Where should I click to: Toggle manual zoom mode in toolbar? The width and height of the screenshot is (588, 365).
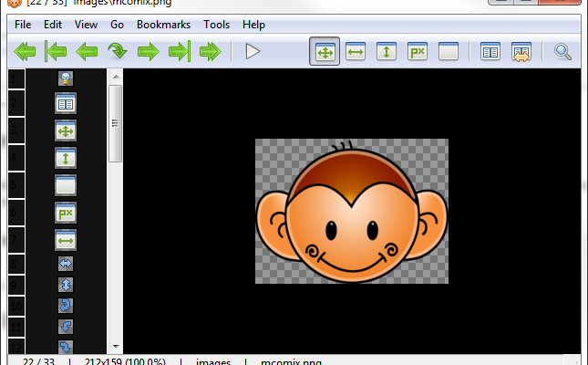[449, 51]
